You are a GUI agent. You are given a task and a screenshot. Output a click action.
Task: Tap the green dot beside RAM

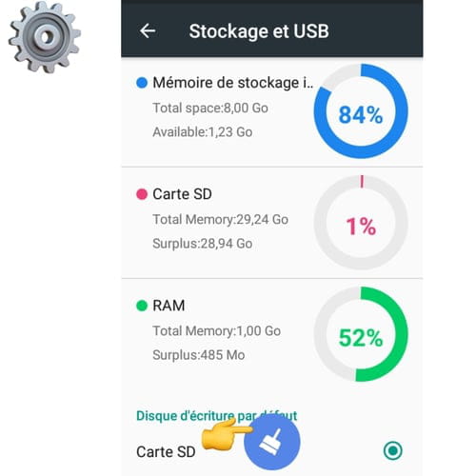click(142, 306)
